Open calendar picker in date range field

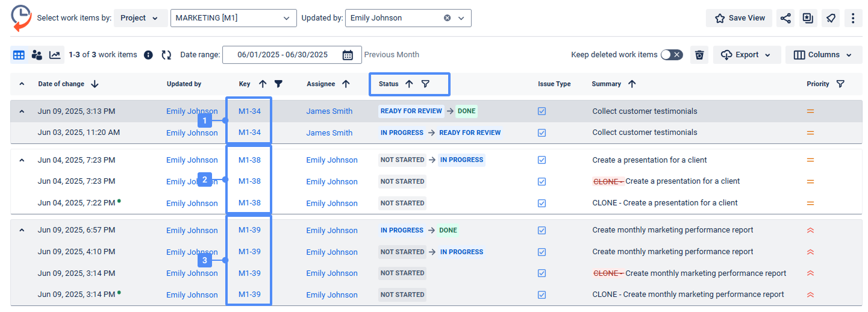348,55
